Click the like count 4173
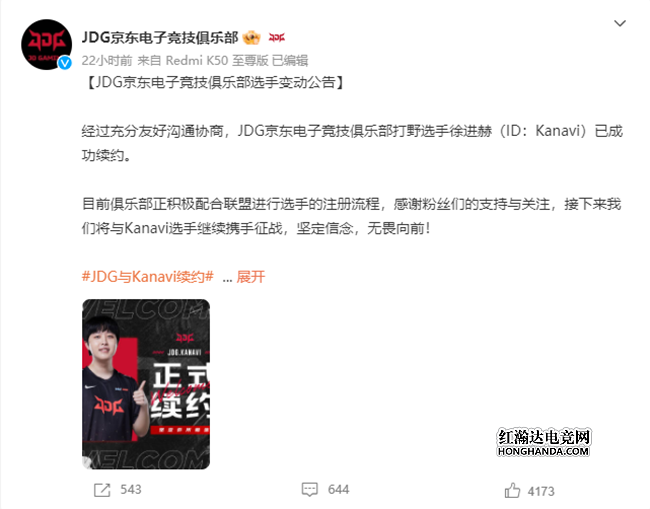This screenshot has width=650, height=509. point(541,492)
